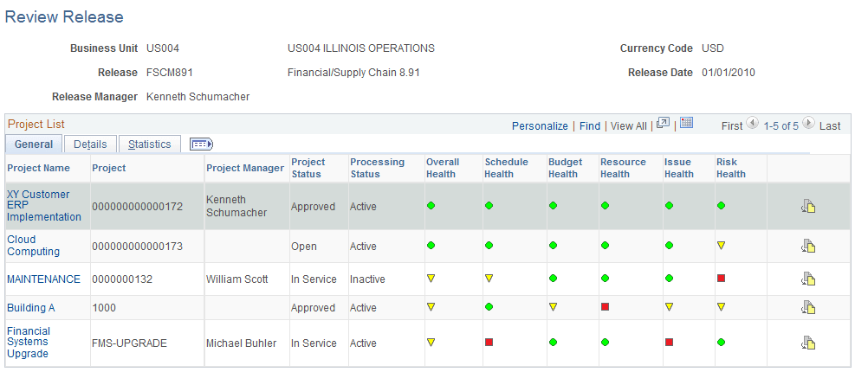
Task: Sort by Project Manager column header
Action: click(245, 168)
